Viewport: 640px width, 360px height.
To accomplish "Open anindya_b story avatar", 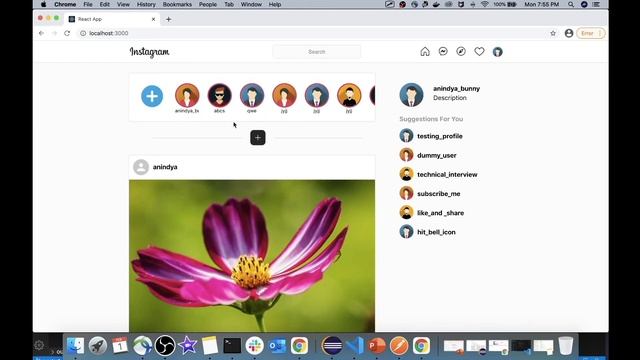I will 187,95.
